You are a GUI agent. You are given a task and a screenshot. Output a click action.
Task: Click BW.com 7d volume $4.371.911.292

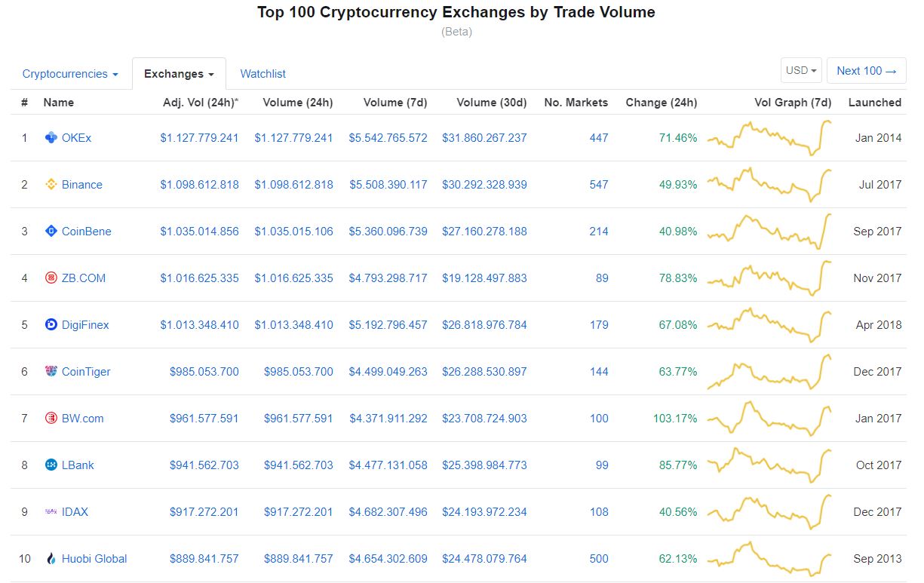[x=388, y=419]
